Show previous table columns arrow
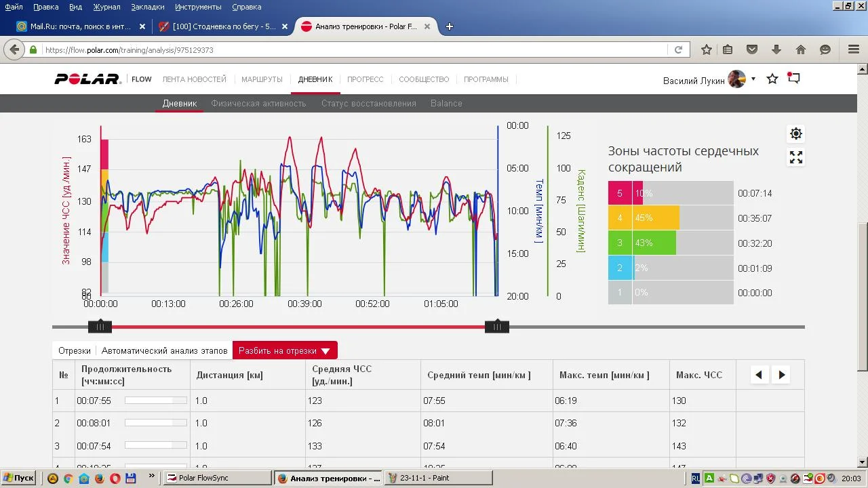Screen dimensions: 868x488 pyautogui.click(x=759, y=375)
